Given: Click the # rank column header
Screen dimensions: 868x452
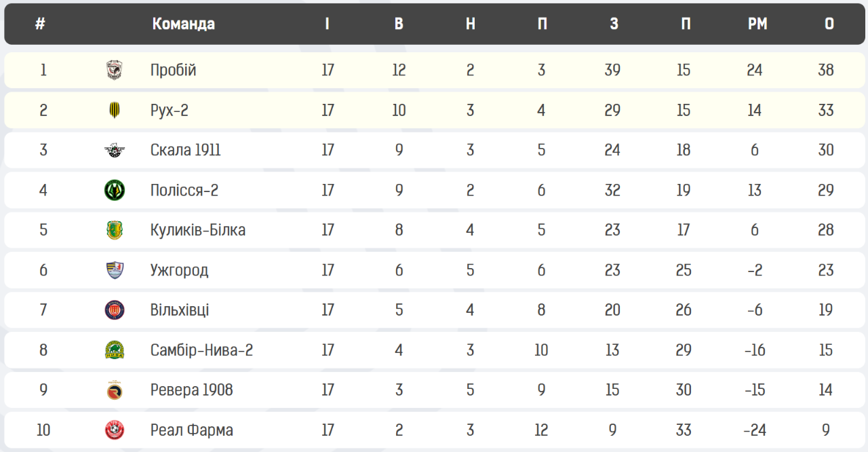Looking at the screenshot, I should (x=40, y=24).
